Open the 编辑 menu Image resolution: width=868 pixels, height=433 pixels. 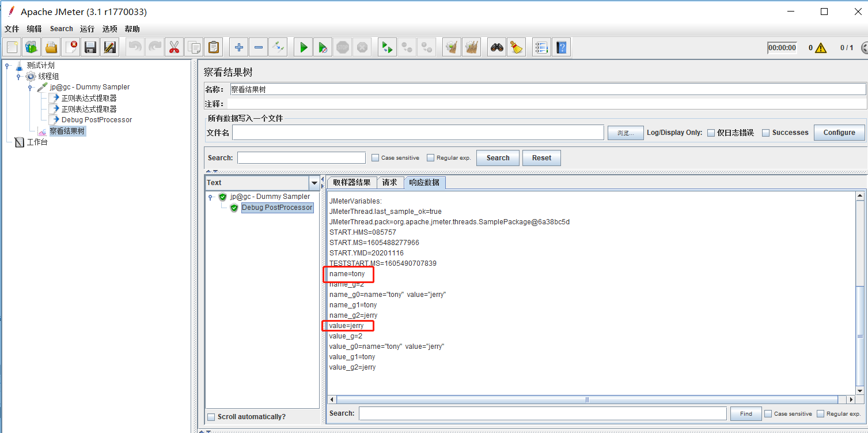click(x=34, y=29)
